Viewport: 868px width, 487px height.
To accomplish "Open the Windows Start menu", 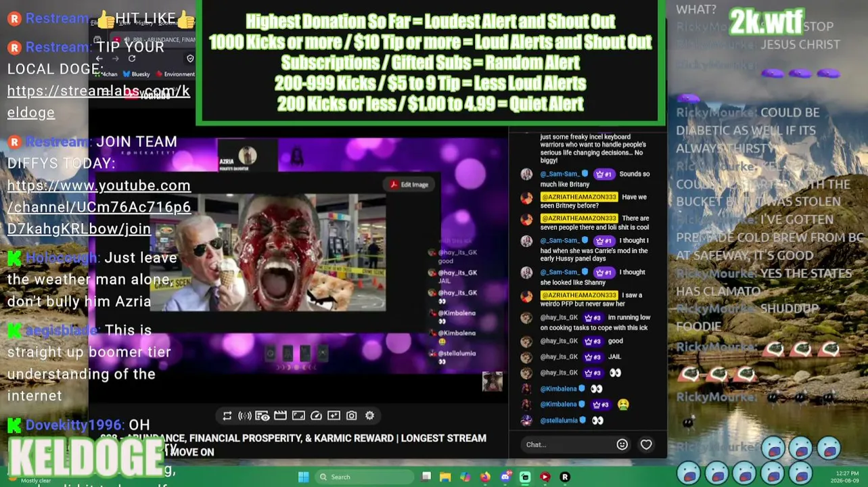I will (x=303, y=477).
